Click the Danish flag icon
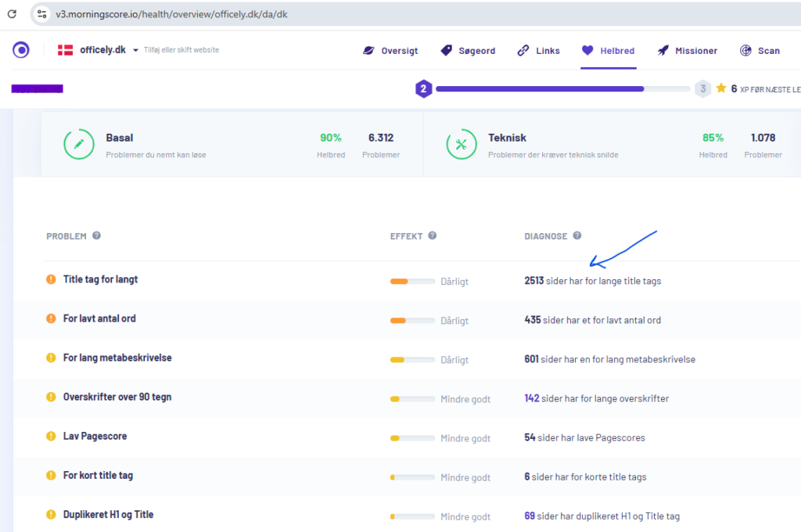 66,50
